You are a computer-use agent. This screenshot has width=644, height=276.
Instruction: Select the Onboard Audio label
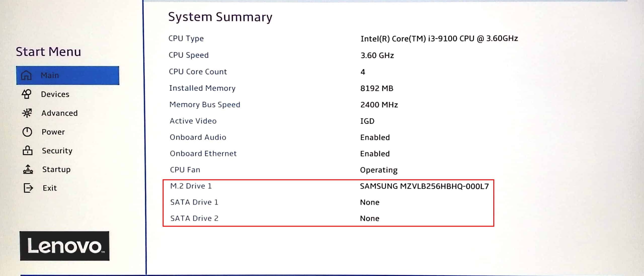coord(198,137)
